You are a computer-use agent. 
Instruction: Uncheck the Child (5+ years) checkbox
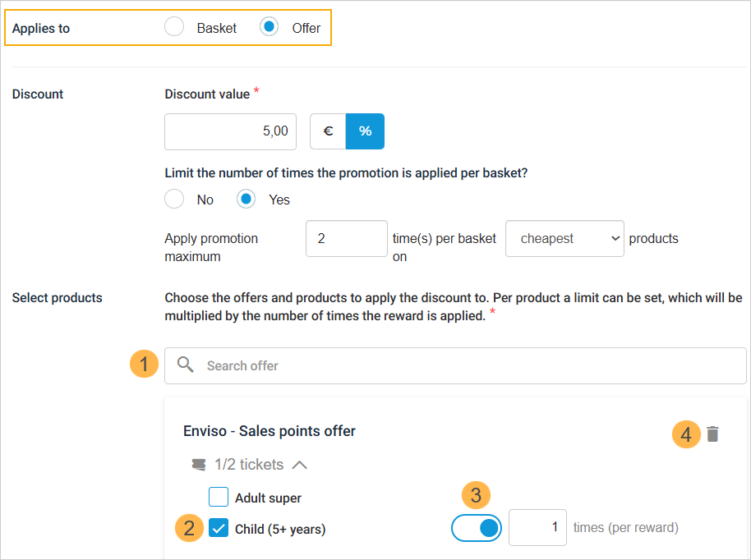pos(219,529)
